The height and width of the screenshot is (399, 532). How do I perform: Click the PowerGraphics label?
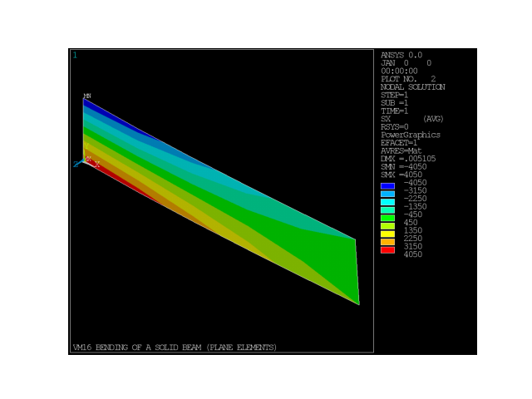tap(411, 135)
